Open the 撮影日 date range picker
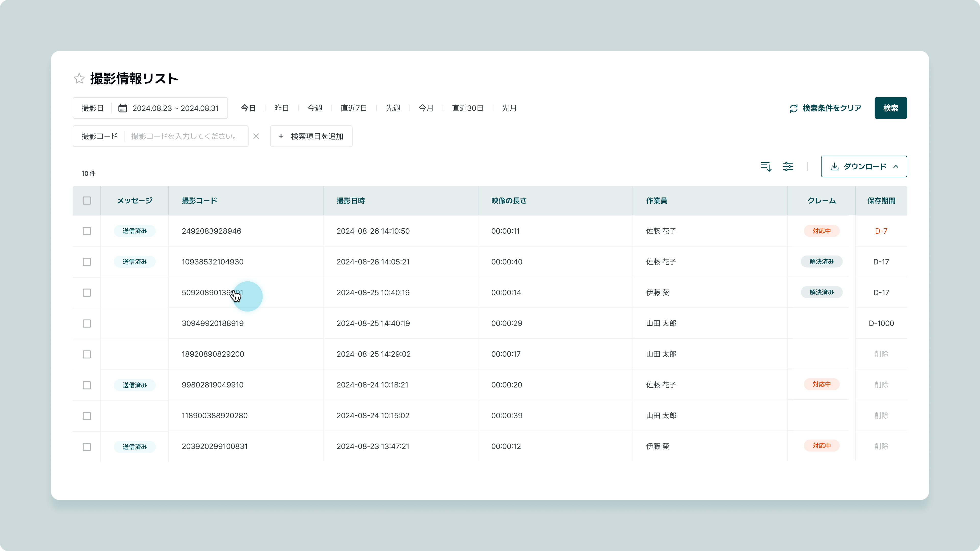The image size is (980, 551). pyautogui.click(x=175, y=108)
